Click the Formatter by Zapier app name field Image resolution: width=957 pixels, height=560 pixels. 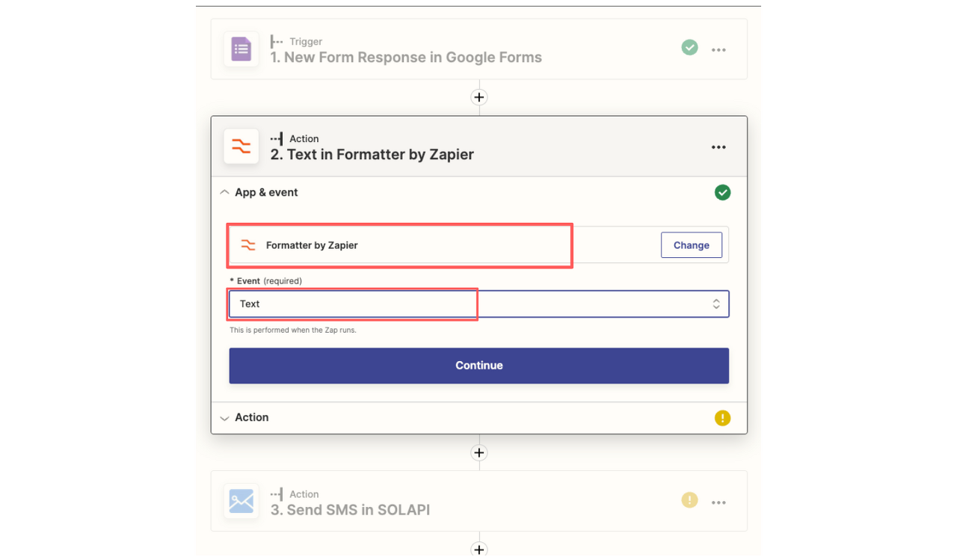coord(478,245)
